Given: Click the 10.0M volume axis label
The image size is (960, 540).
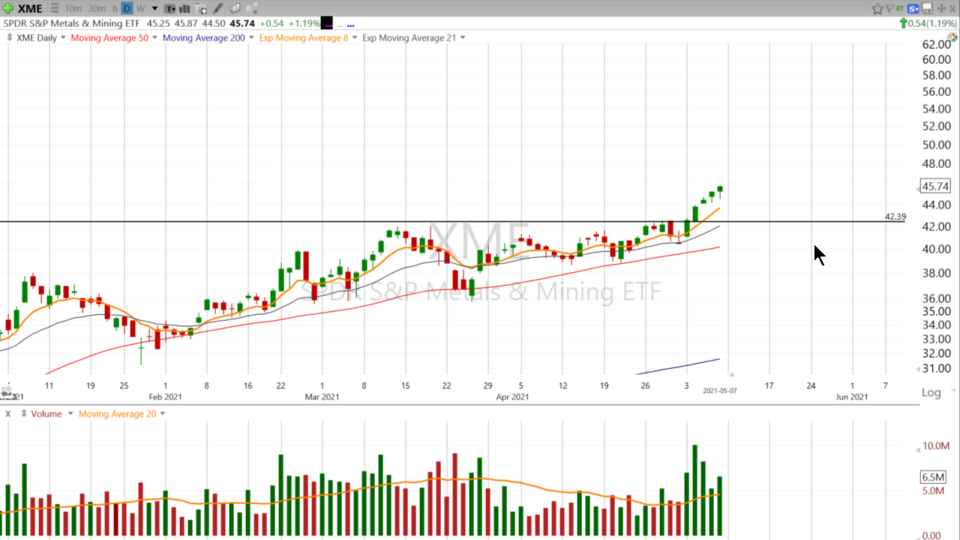Looking at the screenshot, I should (x=936, y=446).
